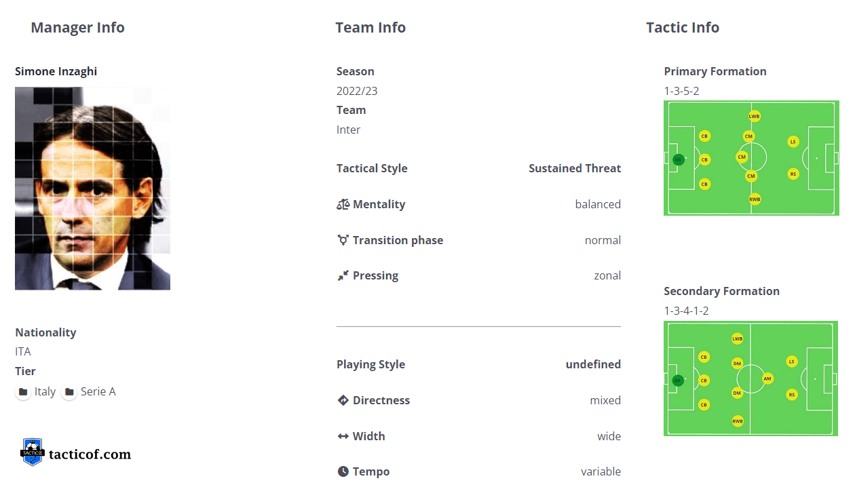Click the Transition phase icon
Screen dimensions: 855x504
[x=343, y=240]
